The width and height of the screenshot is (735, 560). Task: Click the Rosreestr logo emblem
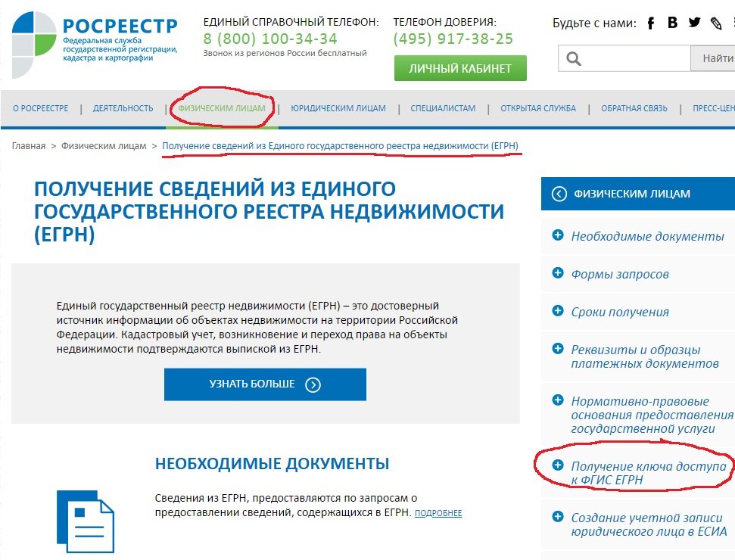tap(34, 45)
